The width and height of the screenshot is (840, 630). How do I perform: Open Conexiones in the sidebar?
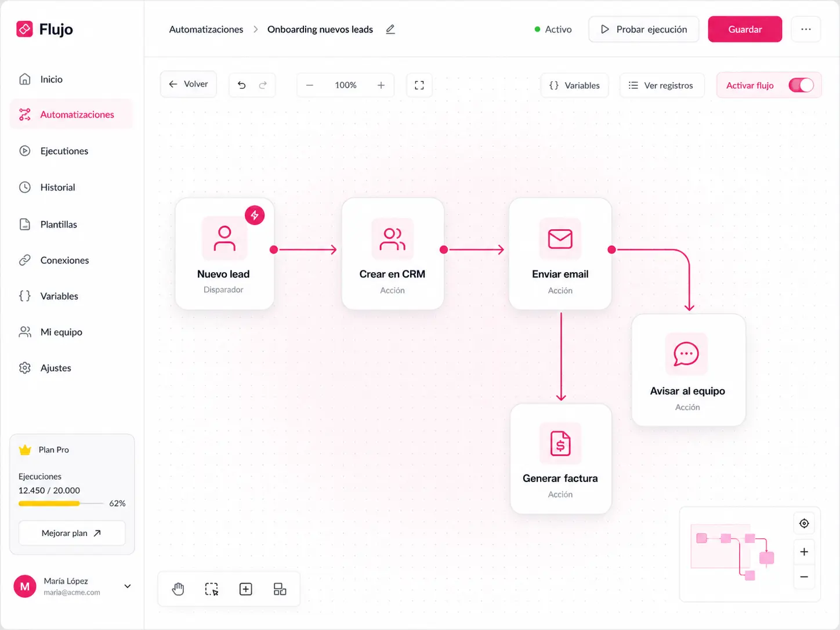coord(71,260)
